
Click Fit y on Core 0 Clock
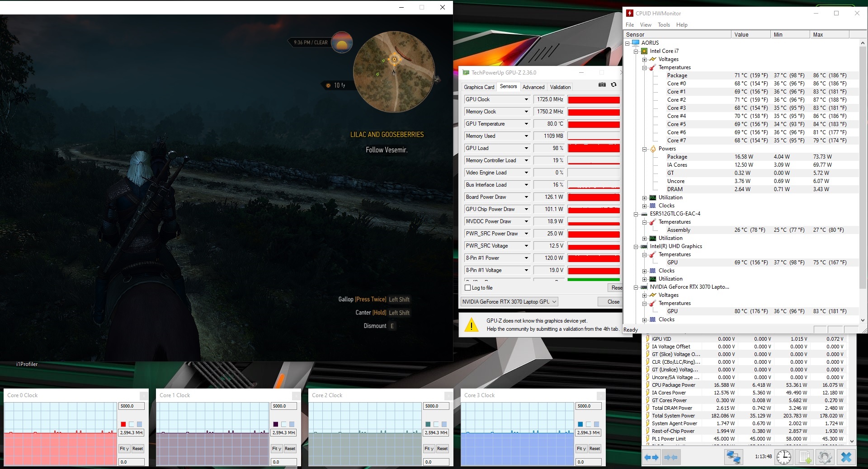click(124, 449)
